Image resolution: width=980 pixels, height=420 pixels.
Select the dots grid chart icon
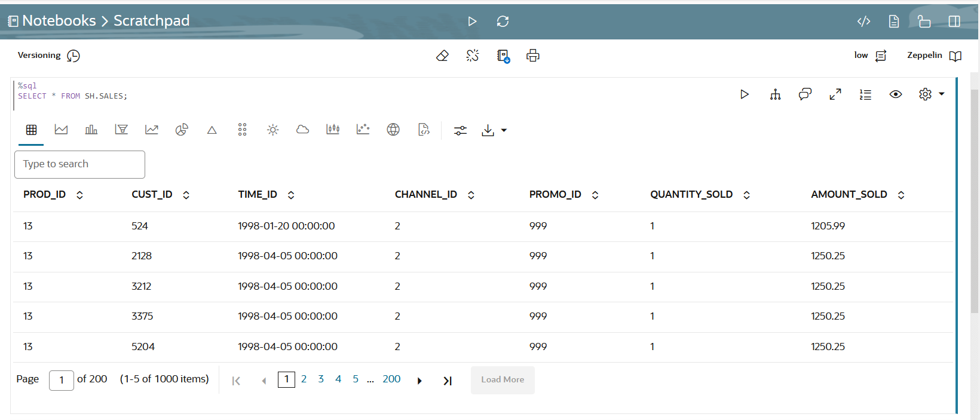pos(242,130)
